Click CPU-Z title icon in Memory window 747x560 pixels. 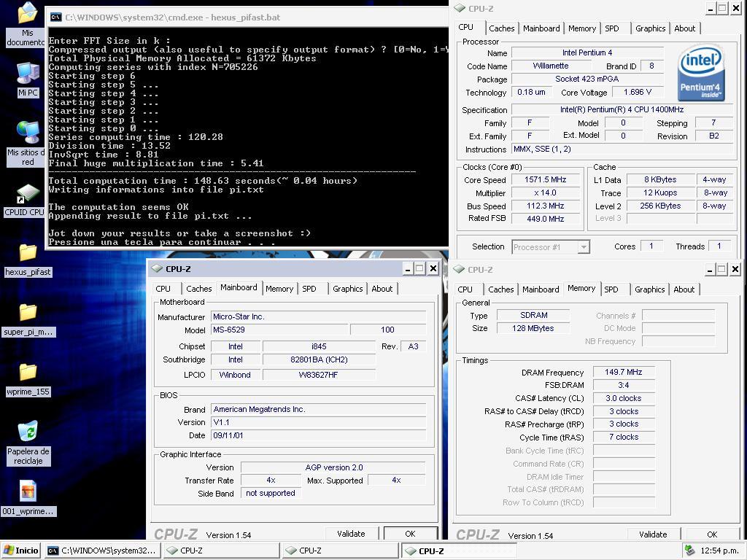460,269
